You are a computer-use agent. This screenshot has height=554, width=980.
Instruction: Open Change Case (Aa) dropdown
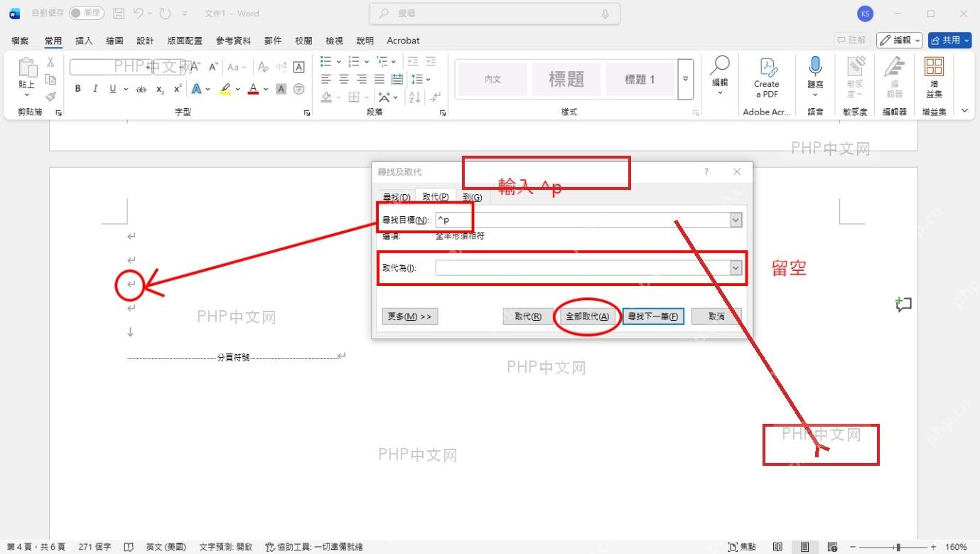click(x=236, y=67)
